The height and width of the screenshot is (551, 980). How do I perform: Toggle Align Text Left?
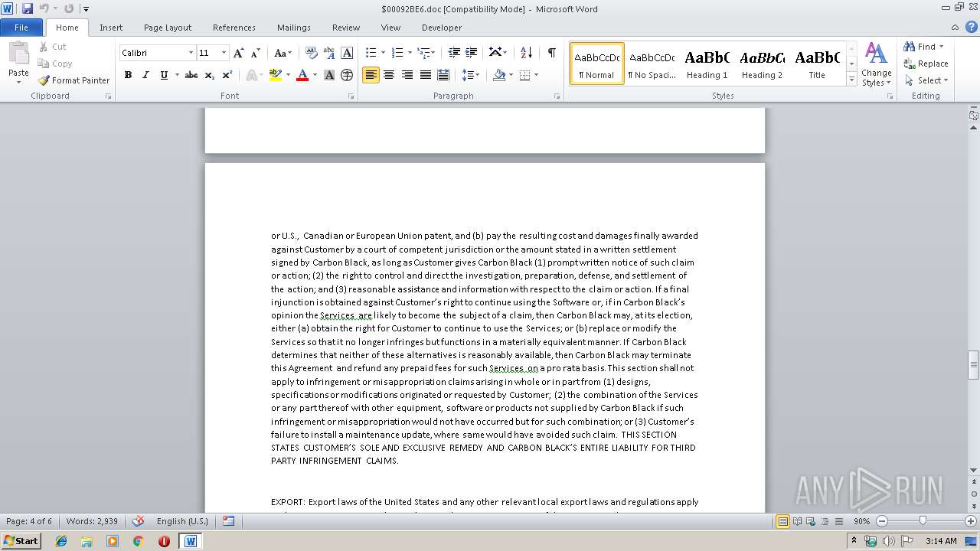pyautogui.click(x=371, y=75)
